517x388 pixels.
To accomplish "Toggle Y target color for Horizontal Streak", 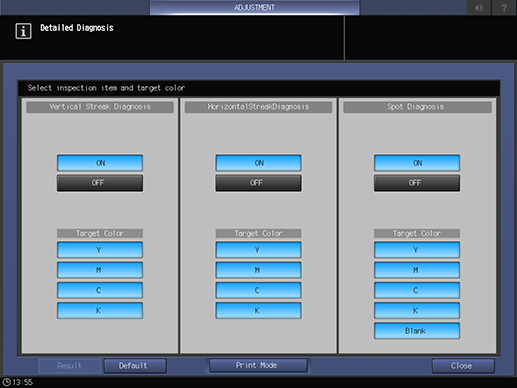I will (x=258, y=250).
